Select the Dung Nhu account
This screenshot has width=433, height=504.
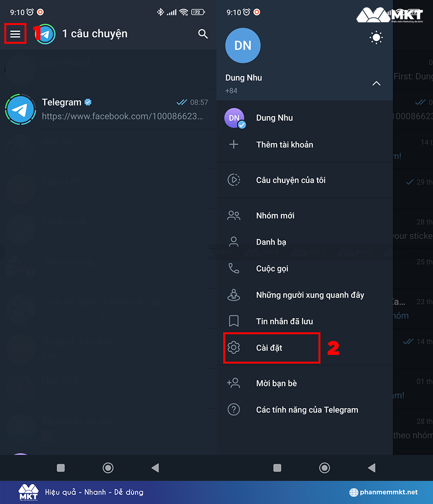(x=274, y=118)
